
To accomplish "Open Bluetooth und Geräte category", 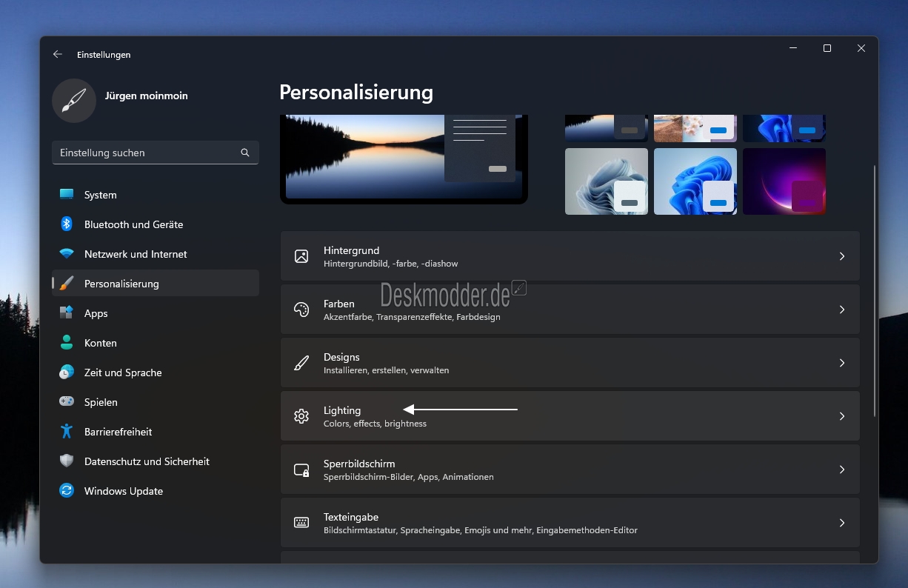I will [156, 224].
